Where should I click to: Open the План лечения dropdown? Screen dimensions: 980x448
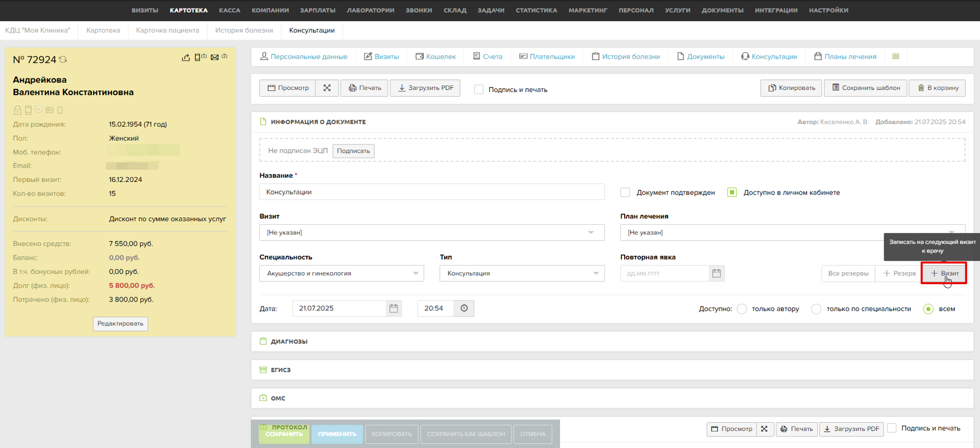point(793,233)
